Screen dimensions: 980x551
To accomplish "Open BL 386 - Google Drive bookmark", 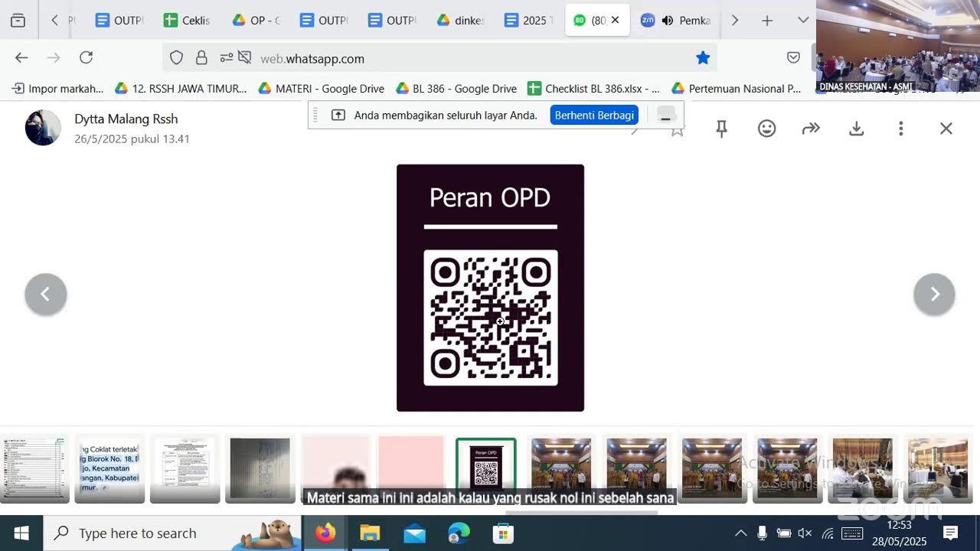I will [456, 89].
